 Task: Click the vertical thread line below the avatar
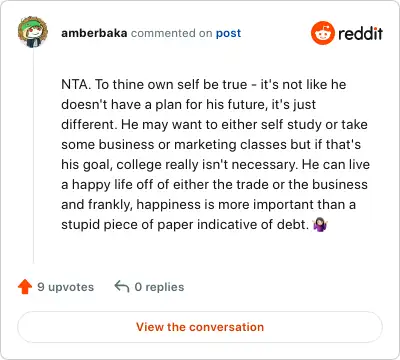(x=33, y=155)
